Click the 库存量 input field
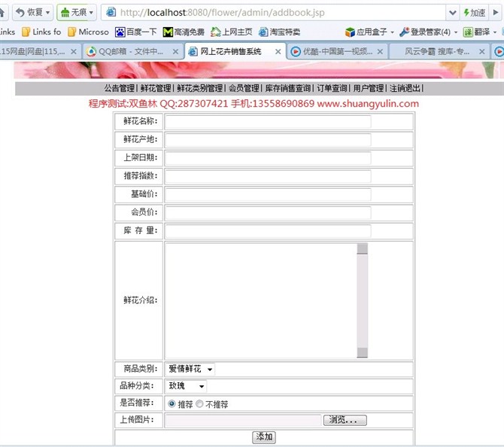 (x=268, y=231)
